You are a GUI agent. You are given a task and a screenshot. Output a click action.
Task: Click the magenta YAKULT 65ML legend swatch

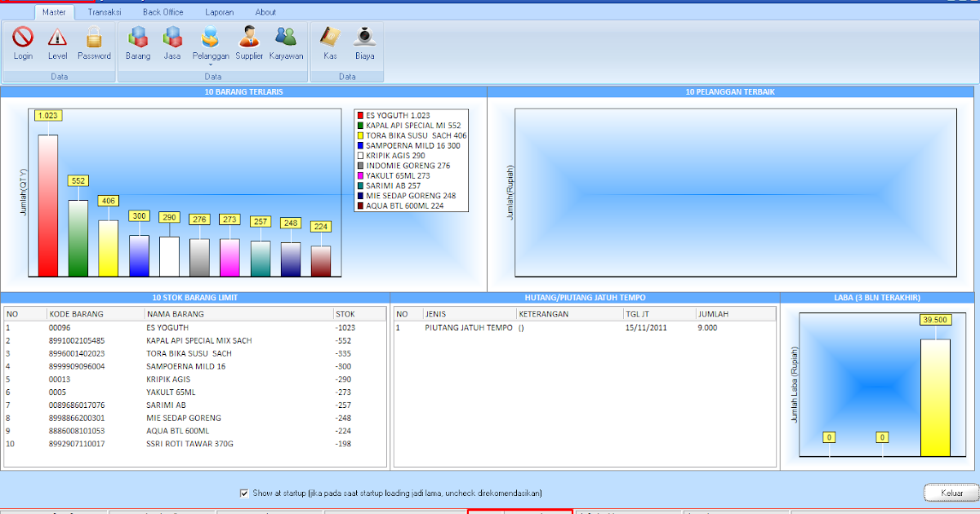(x=360, y=175)
